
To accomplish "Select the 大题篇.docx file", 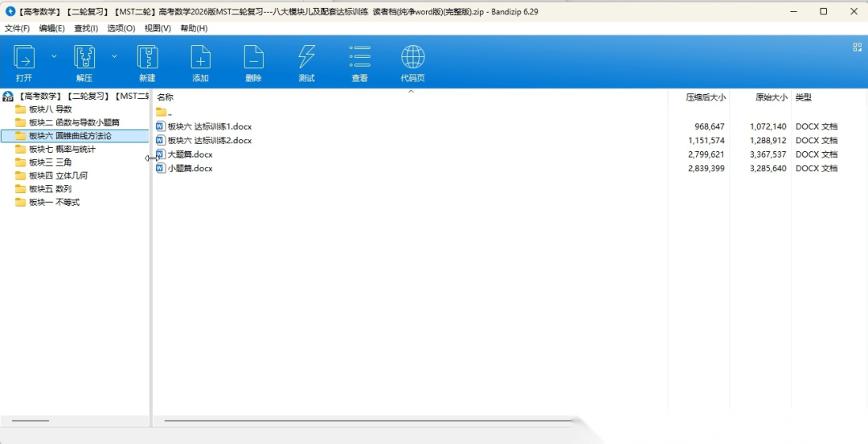I will tap(190, 154).
